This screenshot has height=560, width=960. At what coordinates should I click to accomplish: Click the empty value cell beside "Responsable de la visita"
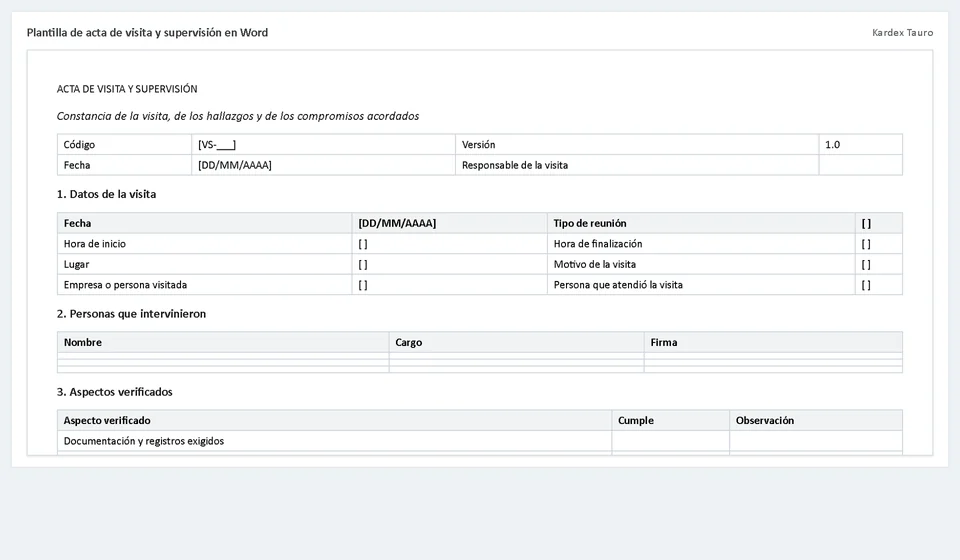pos(860,165)
